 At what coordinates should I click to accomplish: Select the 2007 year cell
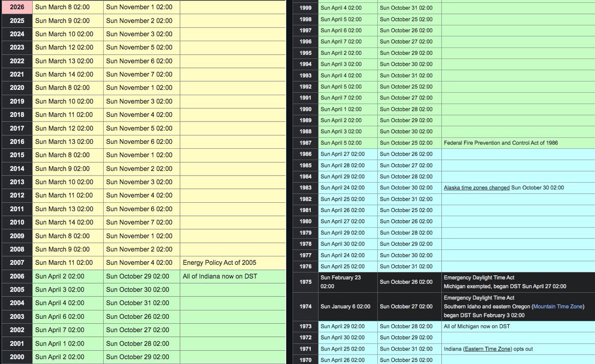(17, 263)
